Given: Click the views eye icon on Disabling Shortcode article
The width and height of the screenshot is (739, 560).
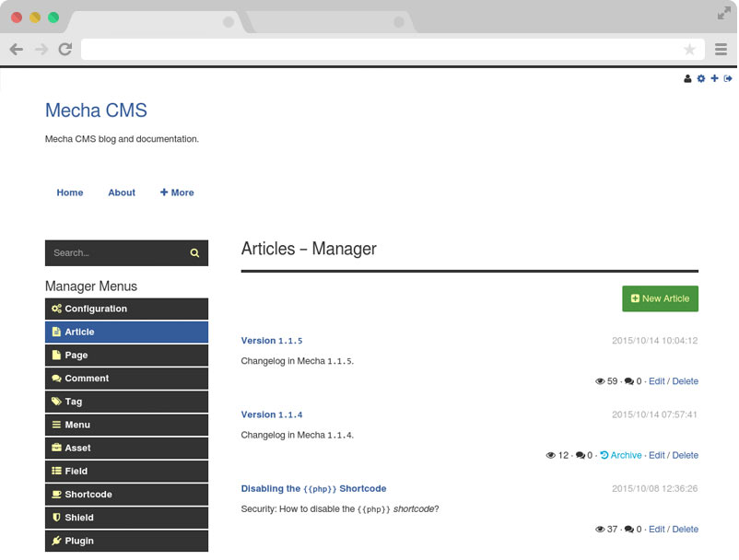Looking at the screenshot, I should coord(600,529).
